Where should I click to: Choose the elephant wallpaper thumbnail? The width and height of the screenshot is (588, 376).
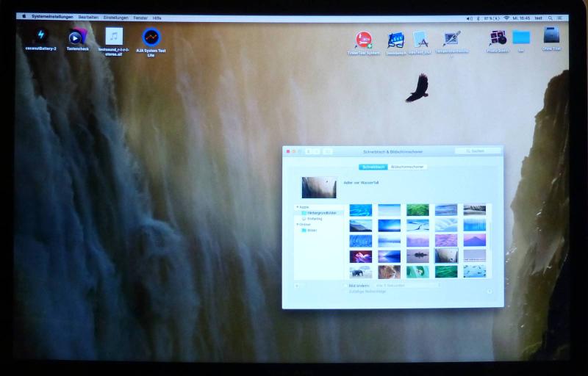pos(361,272)
